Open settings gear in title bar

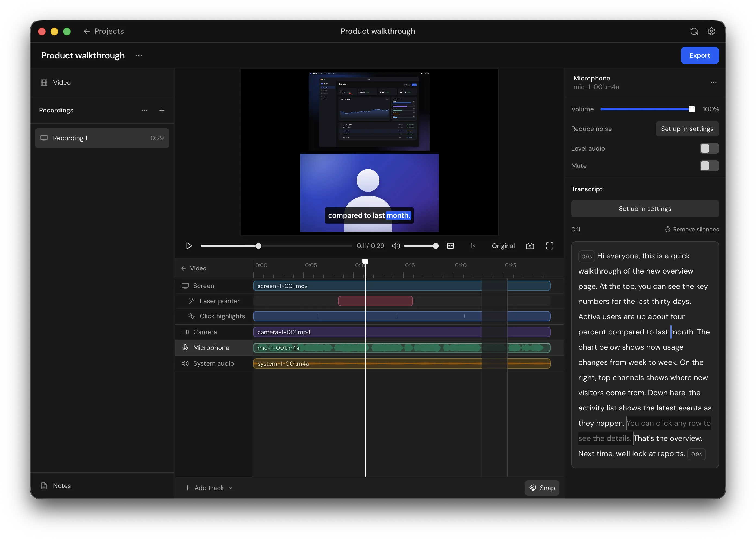[711, 31]
